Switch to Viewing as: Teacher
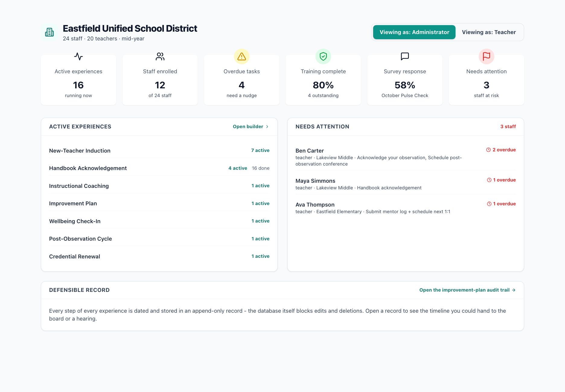The width and height of the screenshot is (565, 392). point(489,32)
